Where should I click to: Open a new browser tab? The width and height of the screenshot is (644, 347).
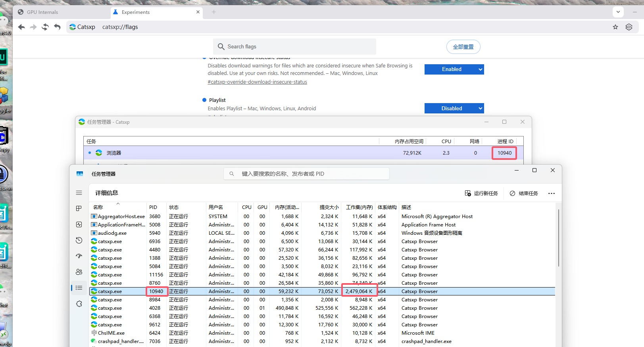tap(213, 12)
